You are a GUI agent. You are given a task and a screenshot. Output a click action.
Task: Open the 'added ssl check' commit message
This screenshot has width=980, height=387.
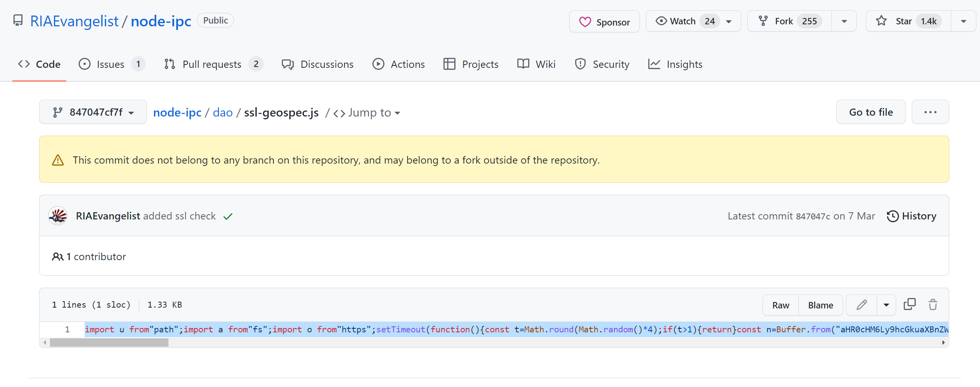pyautogui.click(x=180, y=216)
